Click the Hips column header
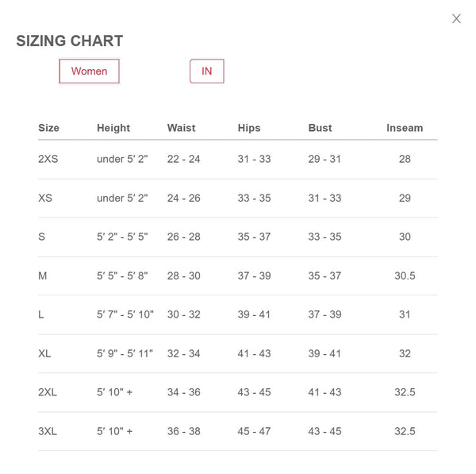Viewport: 476px width, 474px height. 249,128
